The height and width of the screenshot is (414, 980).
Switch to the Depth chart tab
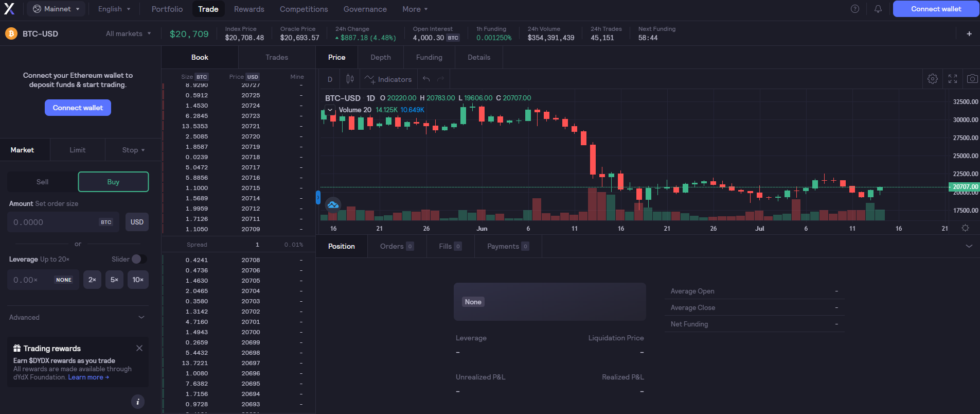(x=381, y=57)
